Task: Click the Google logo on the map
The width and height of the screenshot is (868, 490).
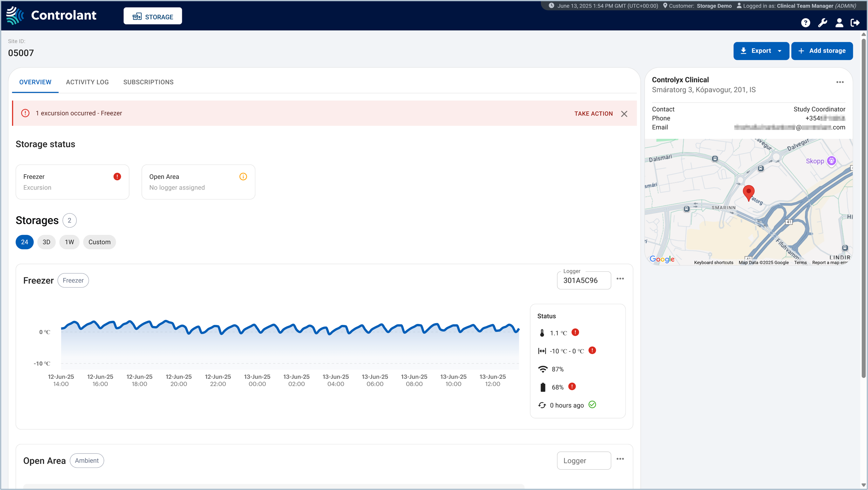Action: [x=662, y=259]
